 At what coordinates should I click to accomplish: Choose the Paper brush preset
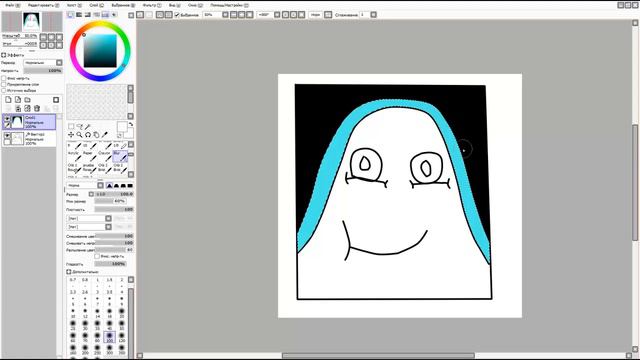pyautogui.click(x=89, y=156)
